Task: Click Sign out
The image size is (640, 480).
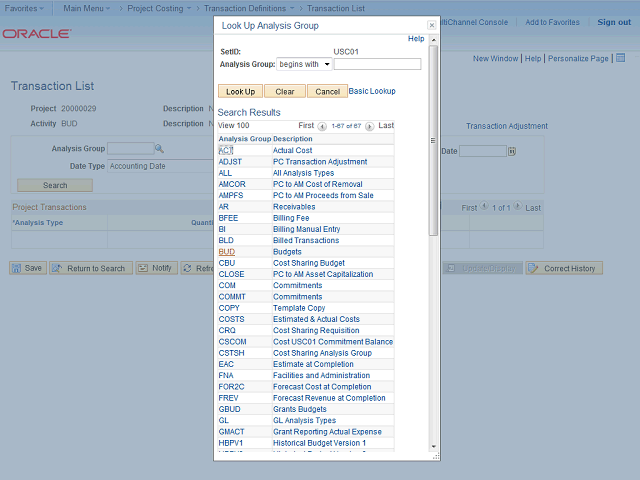Action: pos(614,22)
